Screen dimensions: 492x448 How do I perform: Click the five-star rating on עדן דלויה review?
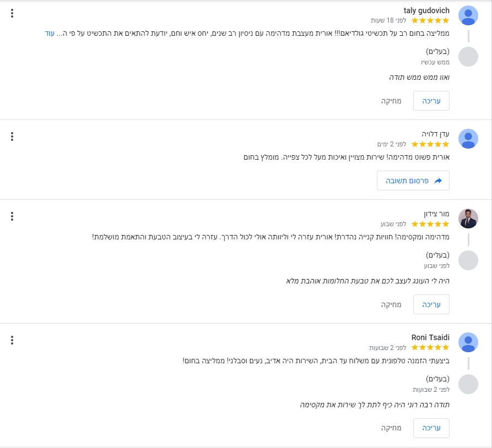(430, 144)
